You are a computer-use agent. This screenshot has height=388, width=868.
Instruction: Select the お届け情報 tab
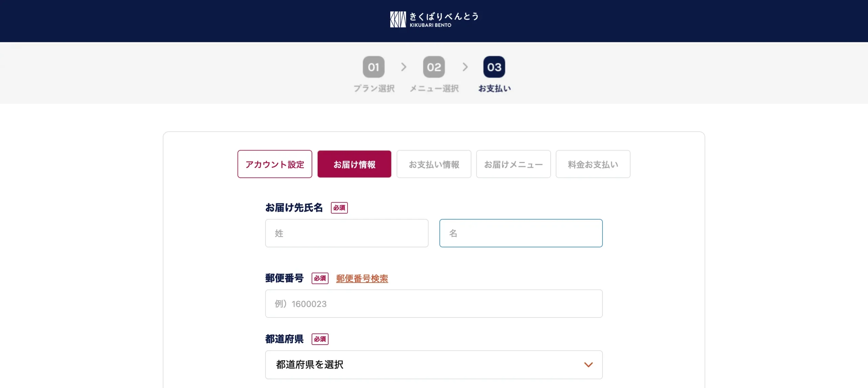(x=354, y=164)
